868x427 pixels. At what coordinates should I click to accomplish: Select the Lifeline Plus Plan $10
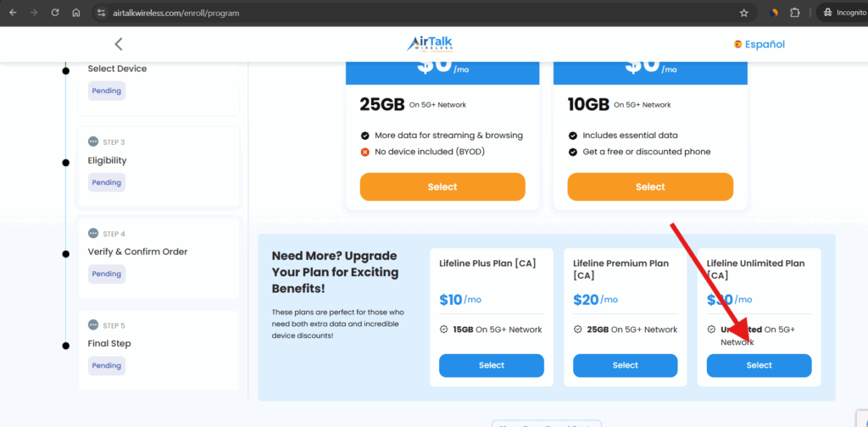492,366
